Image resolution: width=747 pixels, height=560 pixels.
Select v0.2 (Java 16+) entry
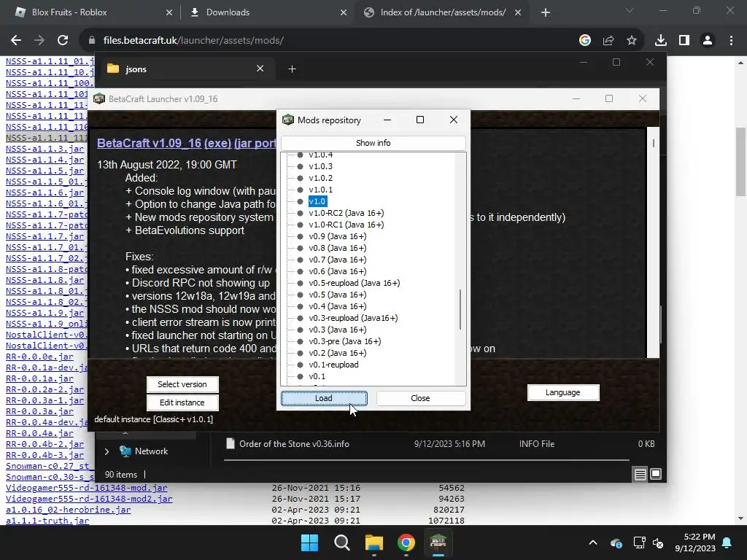[338, 353]
